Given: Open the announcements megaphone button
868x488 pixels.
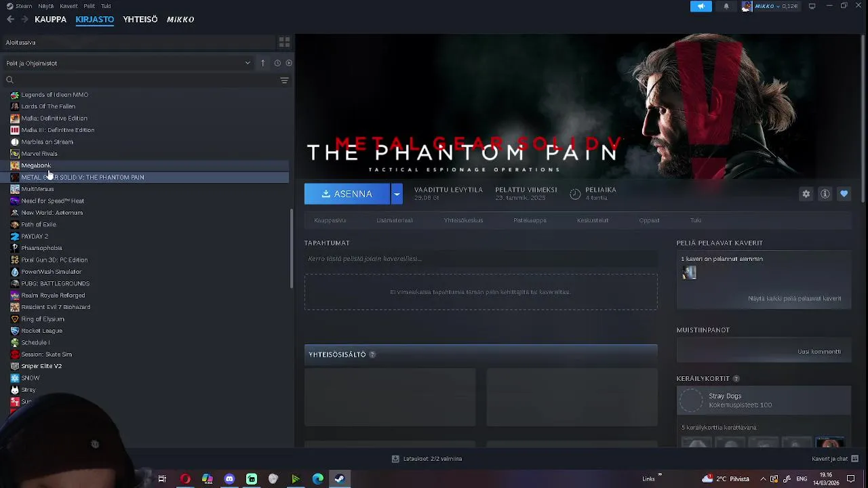Looking at the screenshot, I should pos(701,6).
